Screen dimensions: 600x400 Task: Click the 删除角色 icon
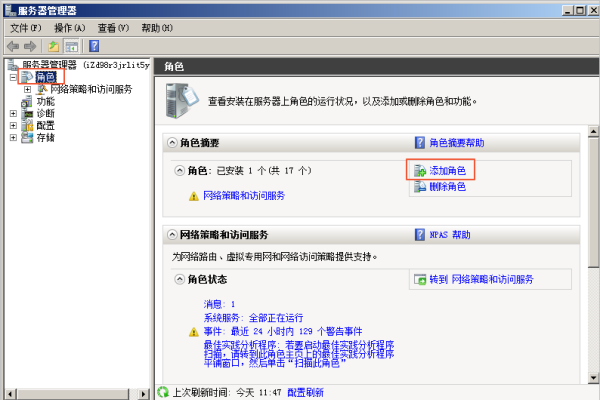[x=420, y=186]
